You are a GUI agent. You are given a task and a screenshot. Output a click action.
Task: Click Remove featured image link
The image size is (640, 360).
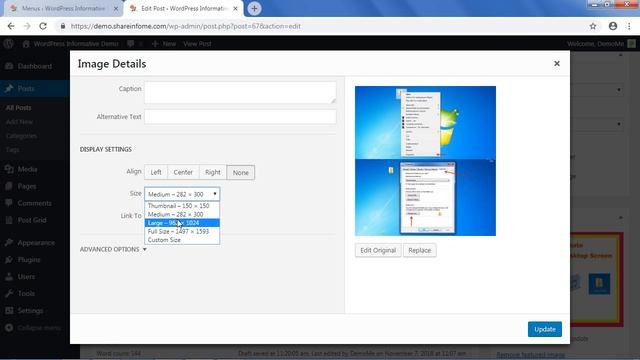coord(531,355)
